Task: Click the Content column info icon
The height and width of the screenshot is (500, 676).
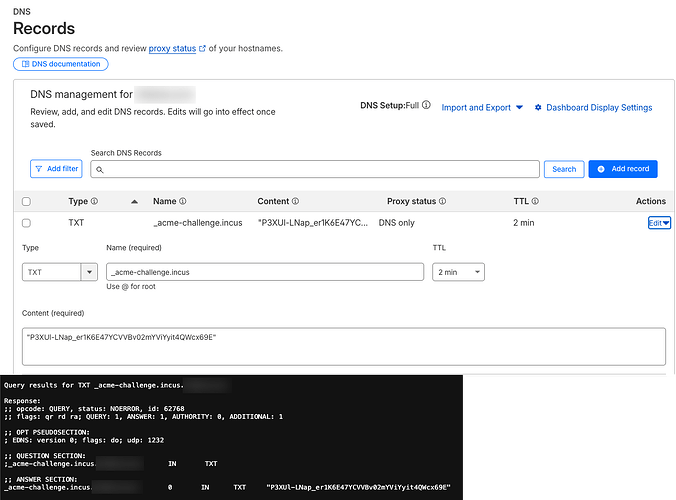Action: coord(297,202)
